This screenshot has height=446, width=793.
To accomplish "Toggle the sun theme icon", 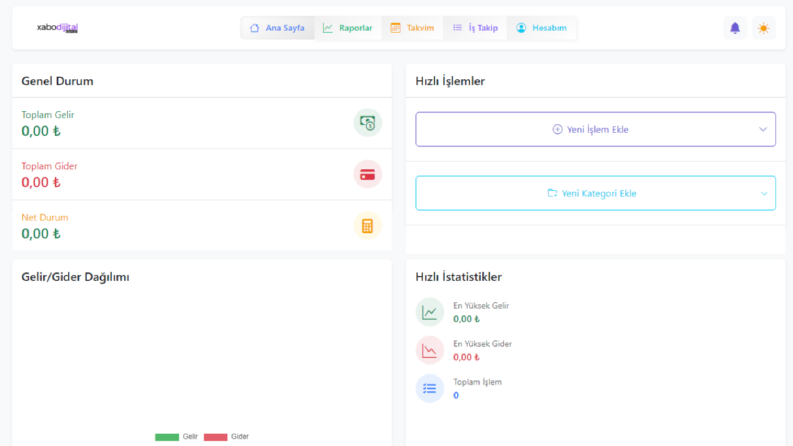I will click(764, 28).
